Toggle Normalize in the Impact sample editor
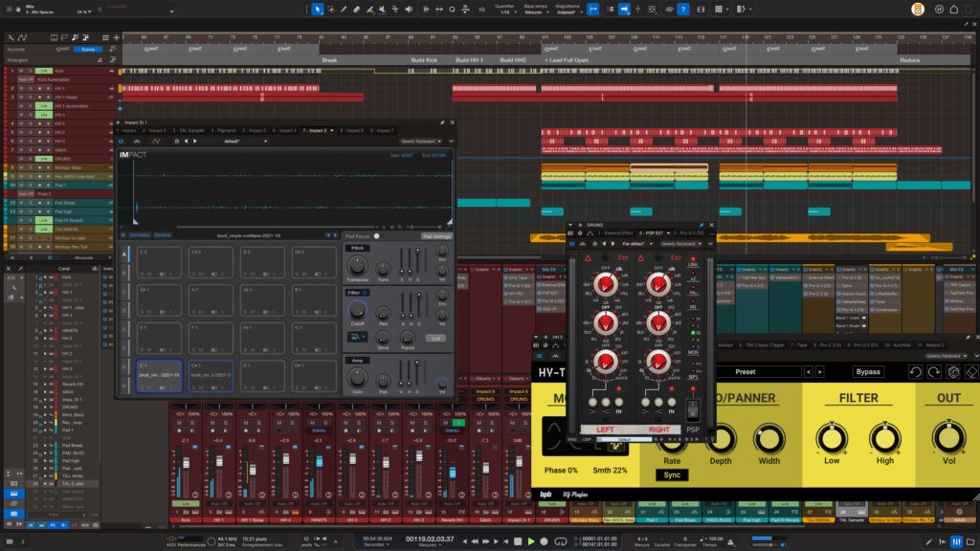The image size is (980, 551). (140, 234)
